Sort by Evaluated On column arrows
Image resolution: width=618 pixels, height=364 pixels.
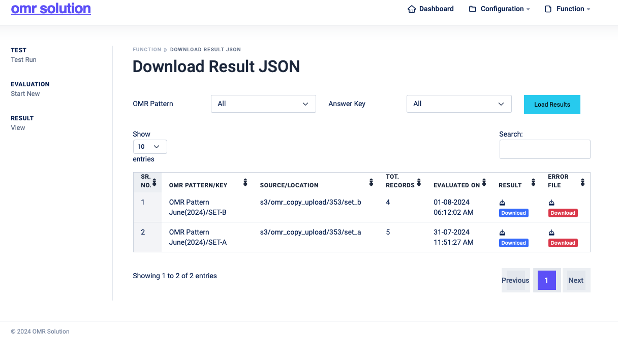484,182
